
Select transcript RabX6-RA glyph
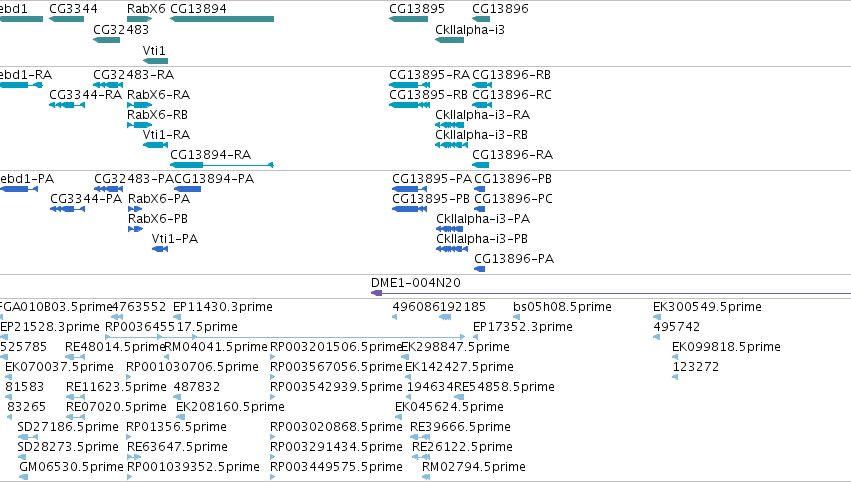[x=139, y=105]
